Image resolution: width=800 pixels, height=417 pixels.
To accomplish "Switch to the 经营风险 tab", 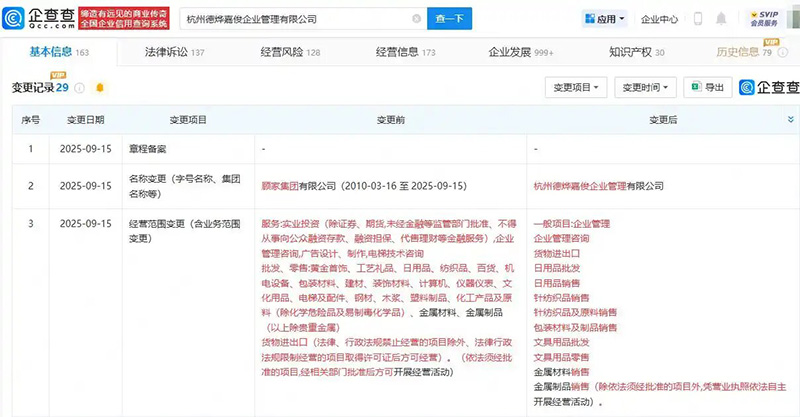I will tap(290, 52).
